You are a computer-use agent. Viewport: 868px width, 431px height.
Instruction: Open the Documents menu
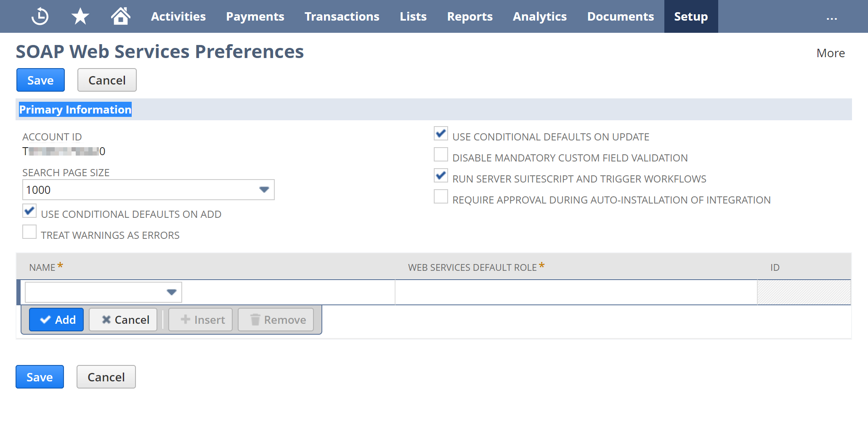620,16
